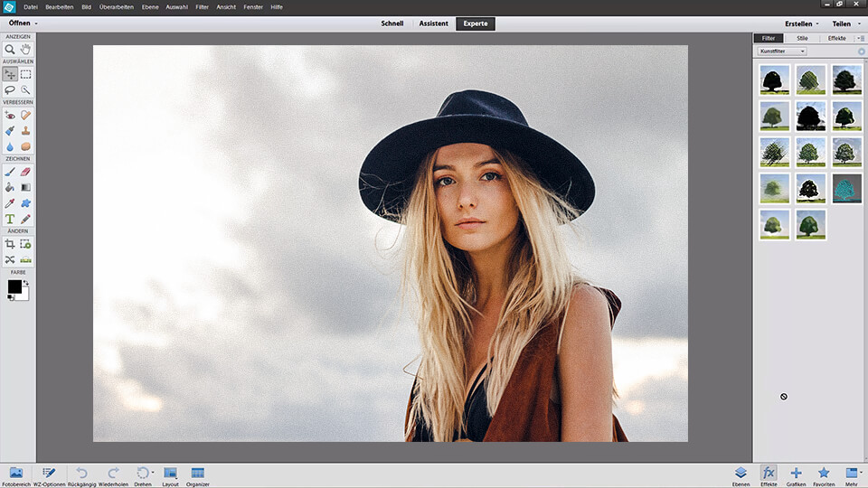This screenshot has height=488, width=868.
Task: Open the Layout options
Action: [x=171, y=476]
